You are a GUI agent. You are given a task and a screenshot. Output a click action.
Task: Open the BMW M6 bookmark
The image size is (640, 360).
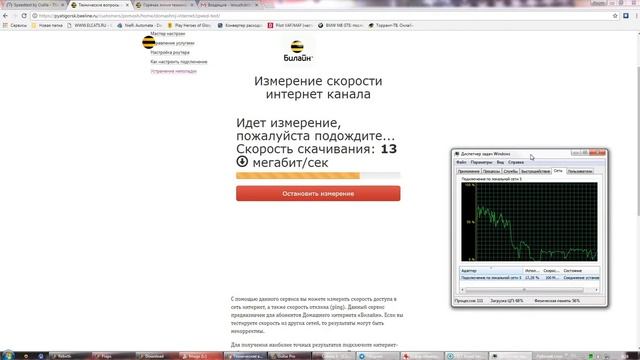[x=340, y=25]
